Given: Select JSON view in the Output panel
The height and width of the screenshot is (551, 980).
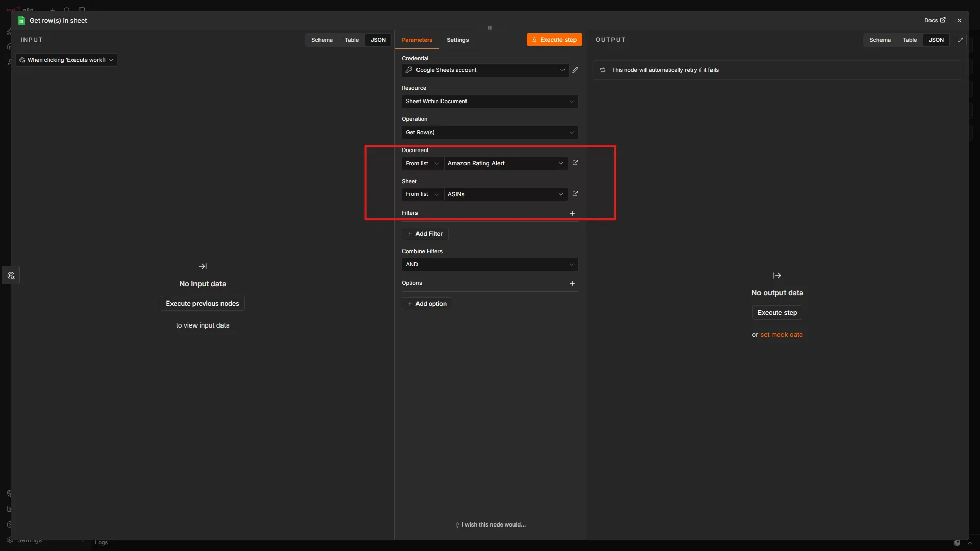Looking at the screenshot, I should pos(936,40).
